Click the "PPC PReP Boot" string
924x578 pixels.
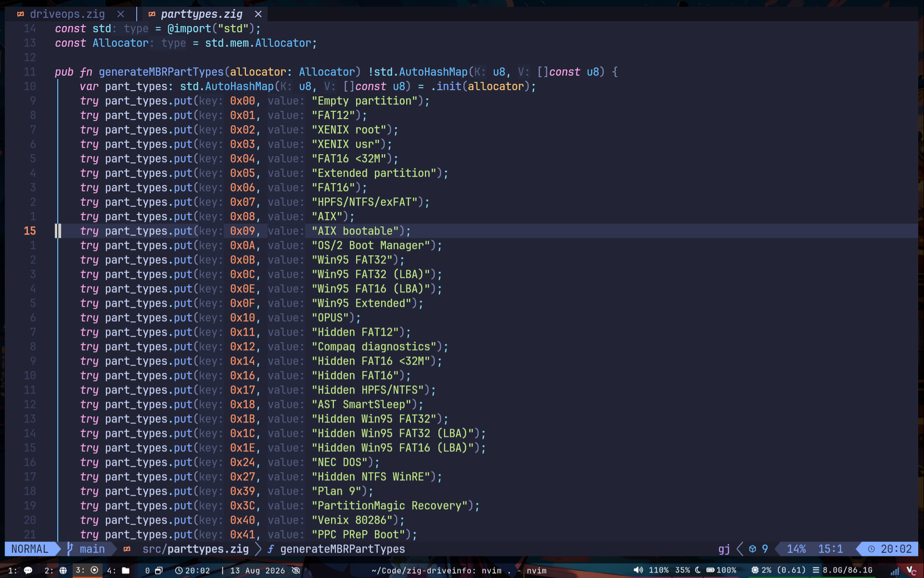358,534
